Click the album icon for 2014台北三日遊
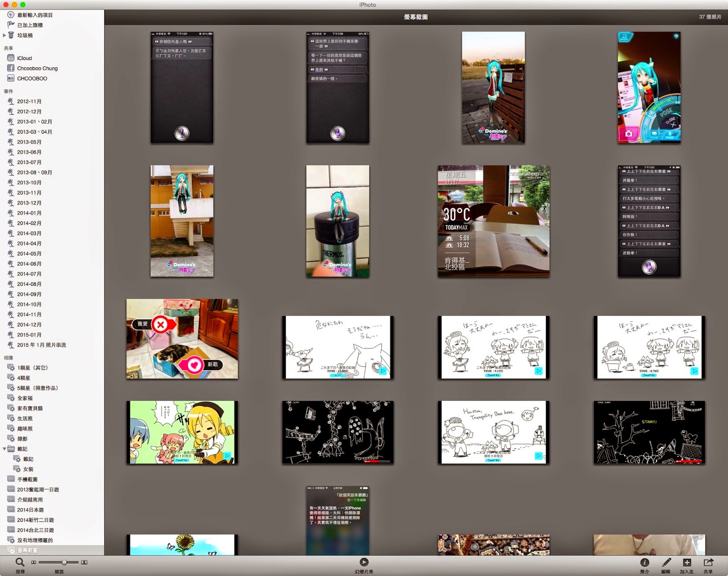The height and width of the screenshot is (576, 728). (x=11, y=530)
